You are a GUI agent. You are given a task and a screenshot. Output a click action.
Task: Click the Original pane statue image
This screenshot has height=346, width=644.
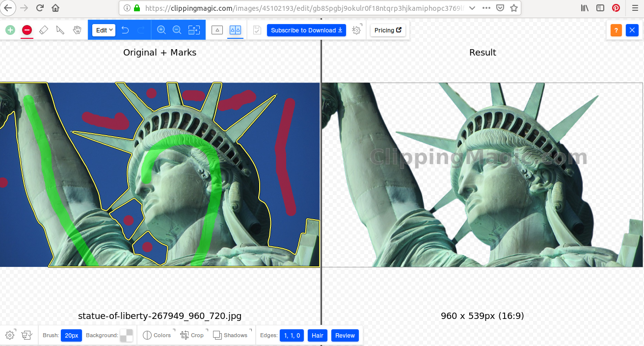pos(160,174)
